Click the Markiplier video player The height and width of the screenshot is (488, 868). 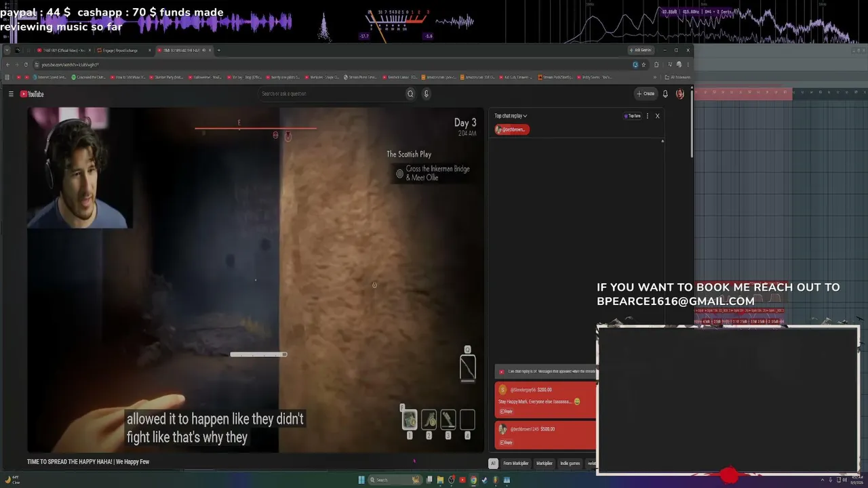(256, 279)
